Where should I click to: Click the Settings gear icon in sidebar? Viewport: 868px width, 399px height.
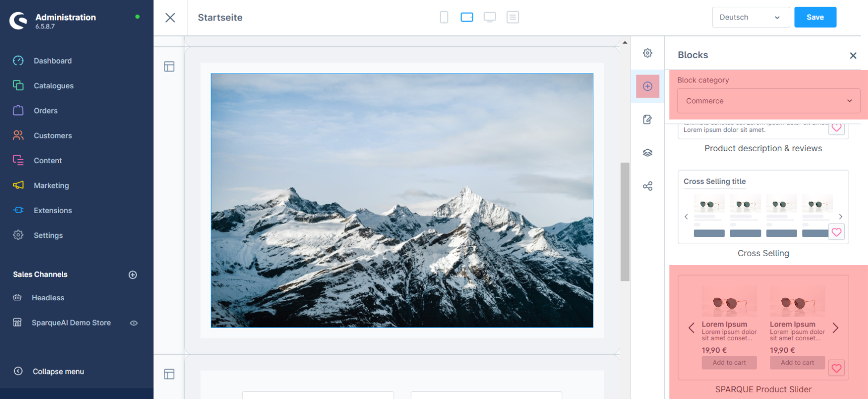[x=18, y=235]
